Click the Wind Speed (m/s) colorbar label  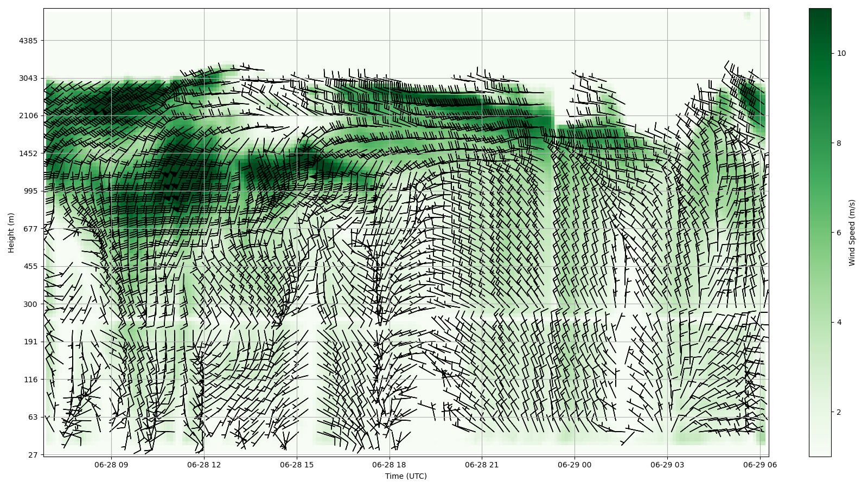(x=852, y=232)
